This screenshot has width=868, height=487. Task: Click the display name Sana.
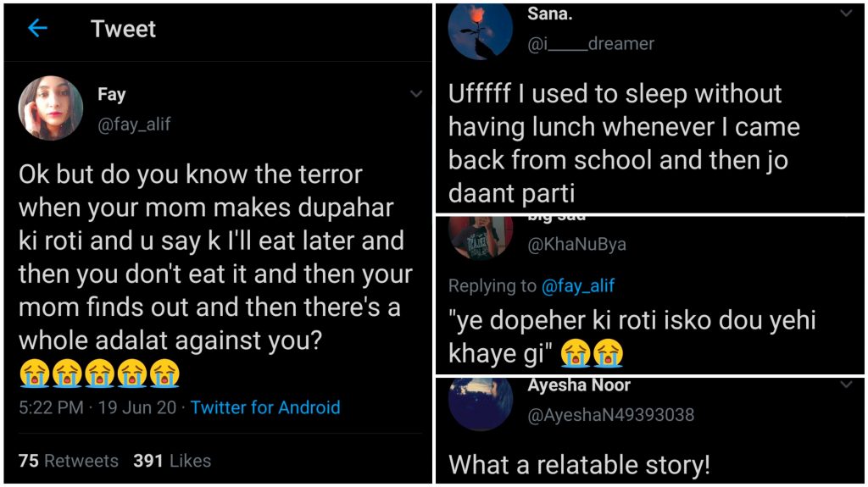point(551,14)
